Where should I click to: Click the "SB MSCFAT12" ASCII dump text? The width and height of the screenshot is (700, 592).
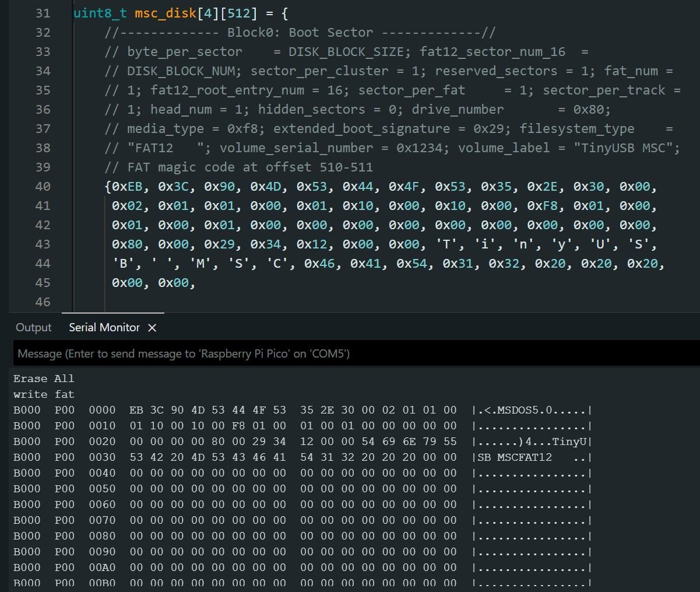coord(514,457)
